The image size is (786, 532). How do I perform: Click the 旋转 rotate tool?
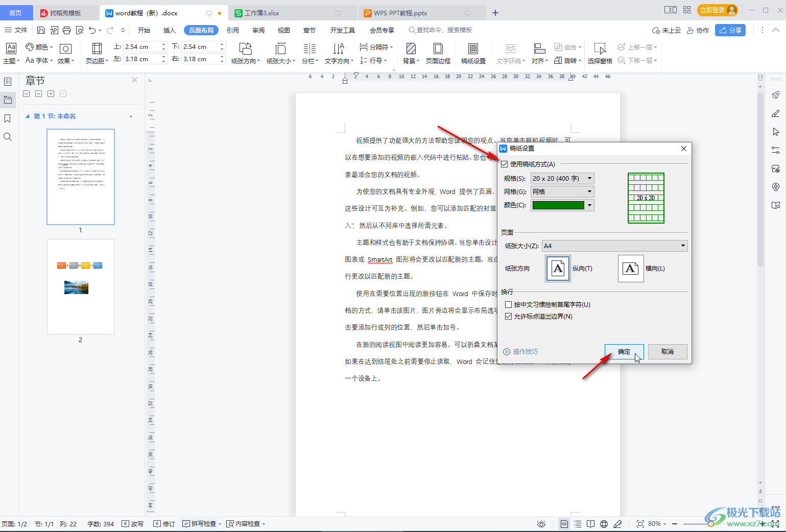[567, 60]
